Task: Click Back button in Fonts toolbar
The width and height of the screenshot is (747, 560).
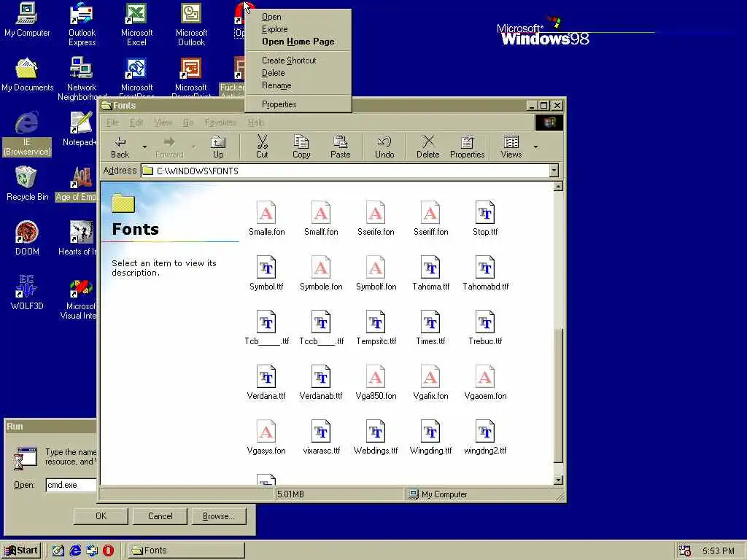Action: coord(120,147)
